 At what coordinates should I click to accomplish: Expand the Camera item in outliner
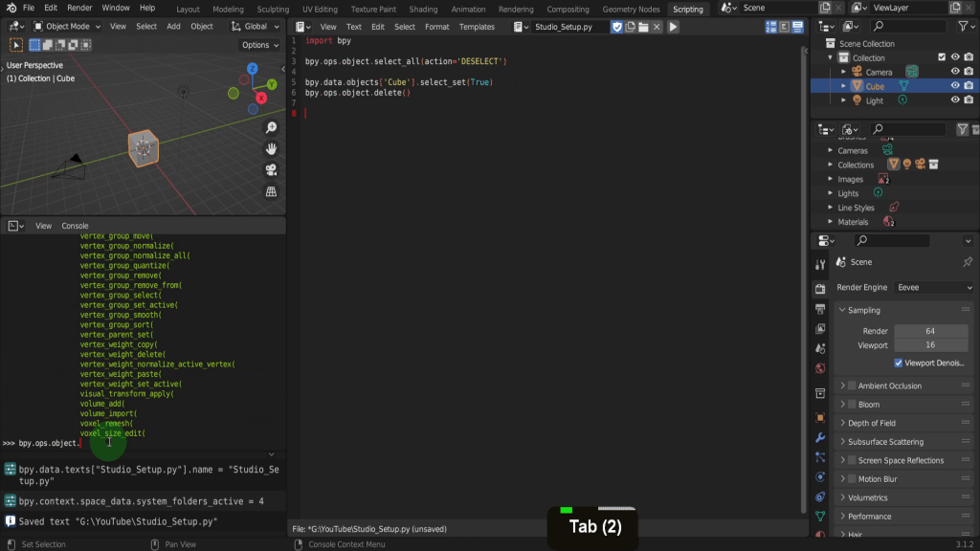pos(843,72)
